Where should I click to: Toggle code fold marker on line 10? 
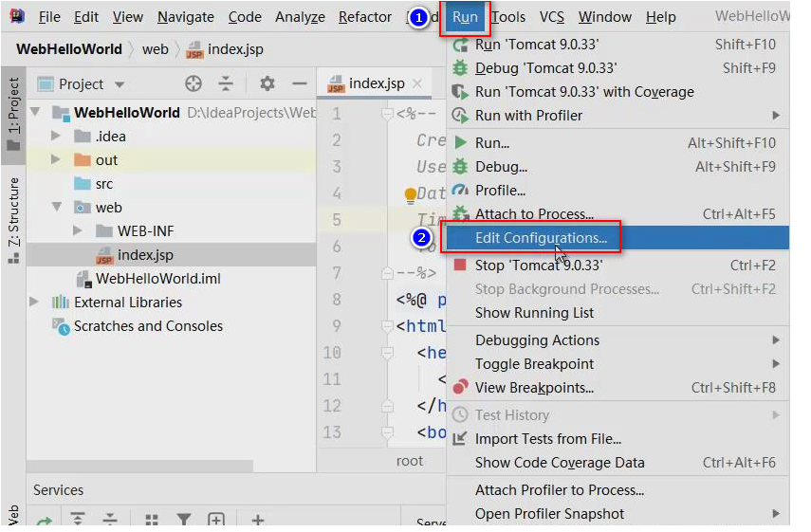tap(387, 353)
